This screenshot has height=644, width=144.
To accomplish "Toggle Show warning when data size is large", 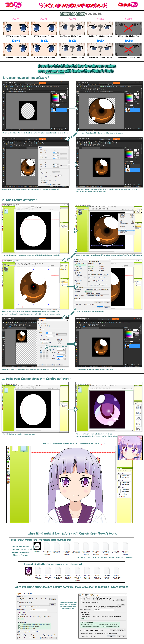I will click(18, 632).
